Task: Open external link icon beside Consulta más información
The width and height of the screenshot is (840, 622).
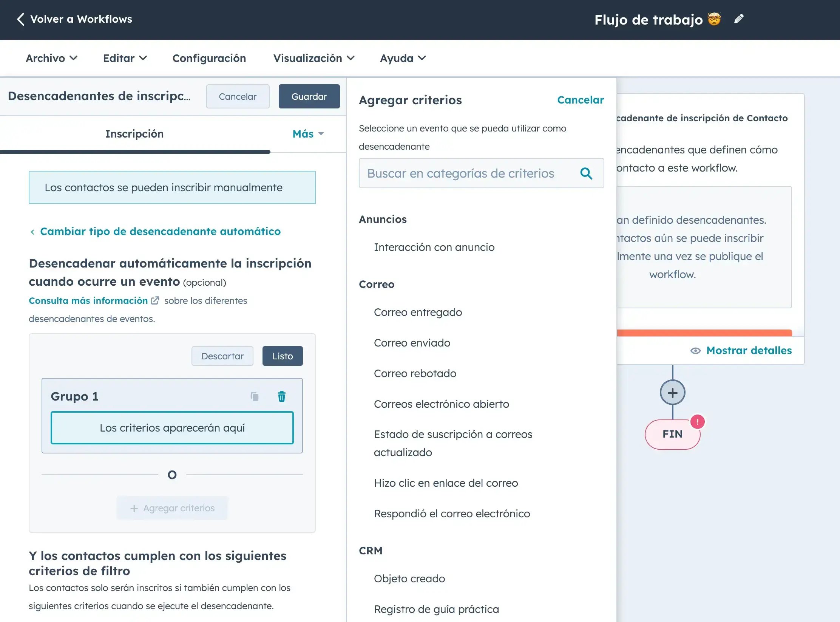Action: (x=155, y=300)
